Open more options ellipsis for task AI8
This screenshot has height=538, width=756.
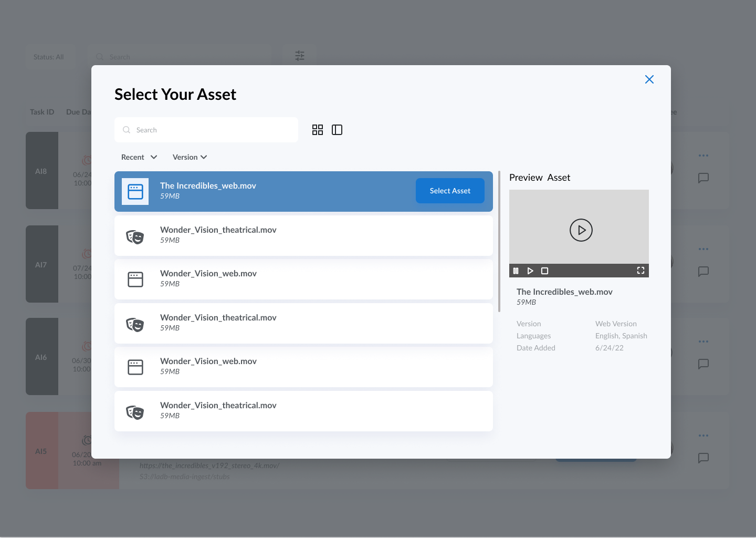(x=703, y=156)
